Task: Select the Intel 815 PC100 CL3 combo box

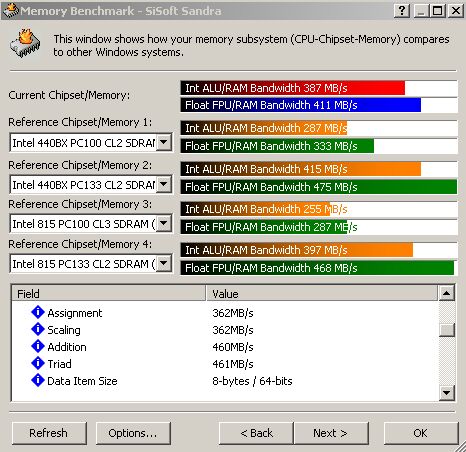Action: point(91,224)
